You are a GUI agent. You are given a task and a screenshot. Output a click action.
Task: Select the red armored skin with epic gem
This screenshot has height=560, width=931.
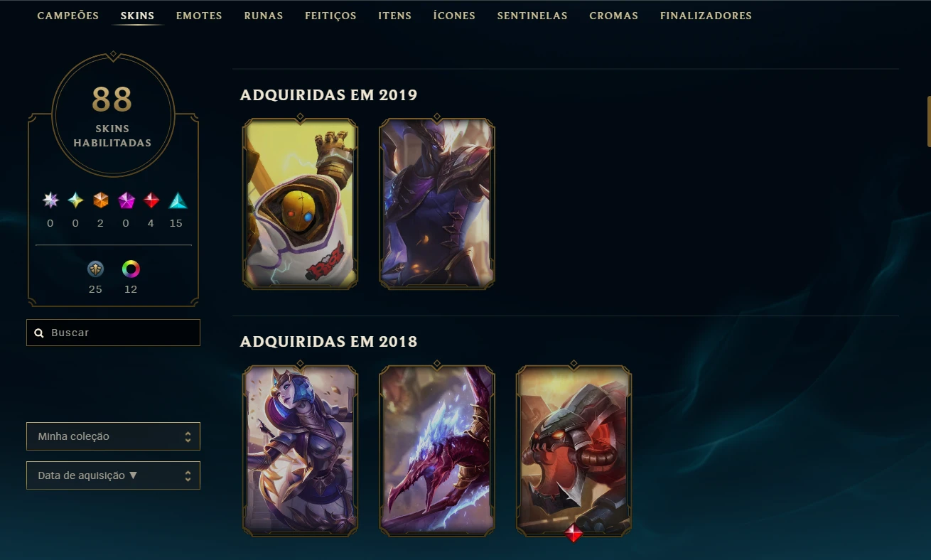[x=574, y=451]
